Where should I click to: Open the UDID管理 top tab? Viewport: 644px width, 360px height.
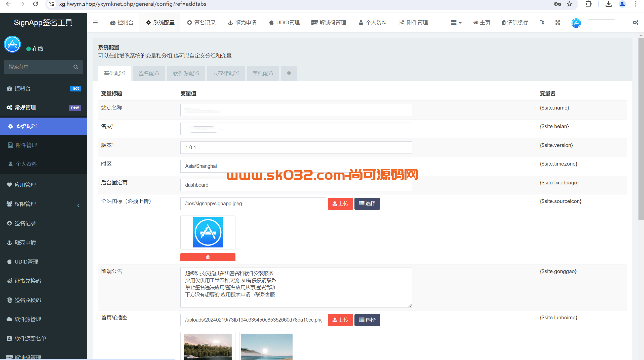(285, 23)
